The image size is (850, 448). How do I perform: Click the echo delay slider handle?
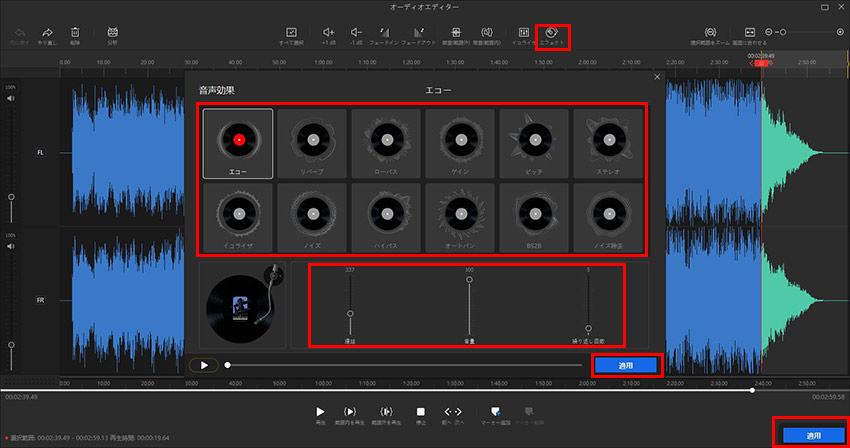(350, 313)
